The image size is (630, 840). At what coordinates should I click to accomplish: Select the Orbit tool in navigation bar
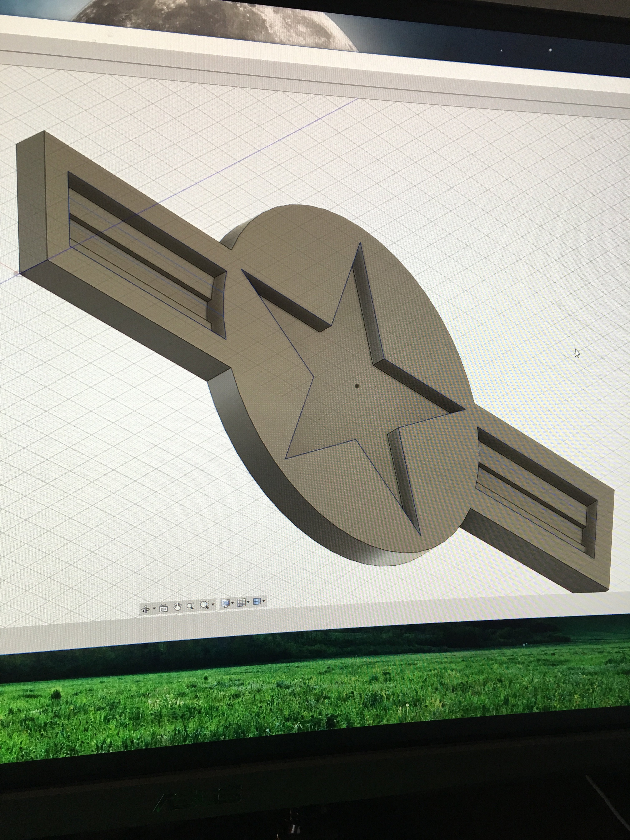tap(146, 609)
